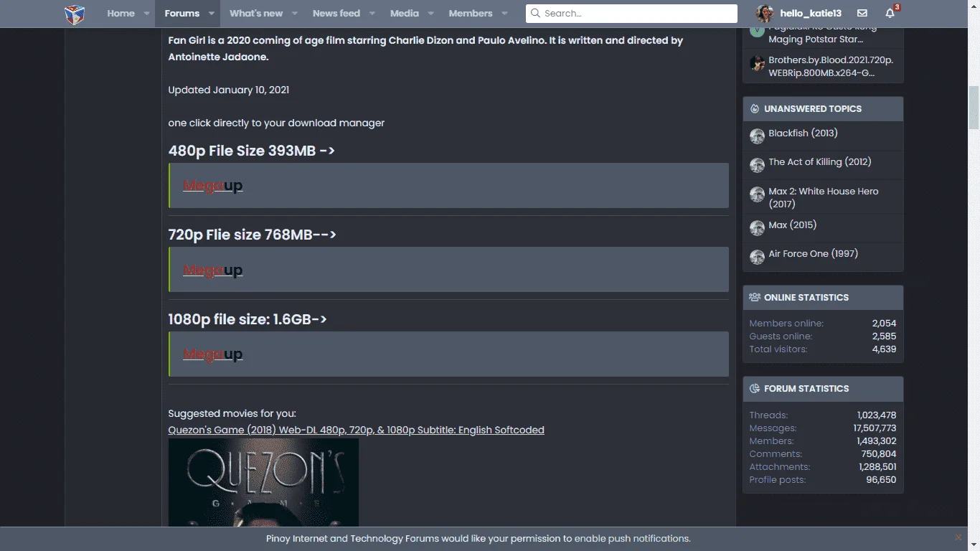The width and height of the screenshot is (980, 551).
Task: Open the News feed tab
Action: (x=336, y=14)
